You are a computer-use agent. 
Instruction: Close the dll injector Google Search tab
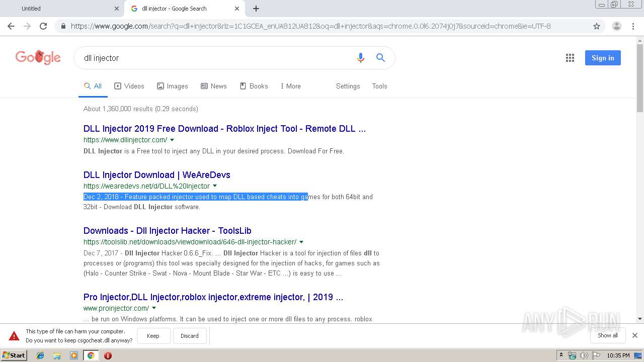(x=237, y=9)
